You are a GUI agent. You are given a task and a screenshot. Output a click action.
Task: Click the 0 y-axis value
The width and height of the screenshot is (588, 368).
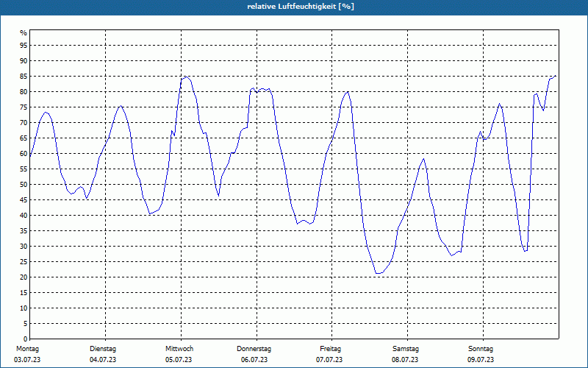coord(26,339)
